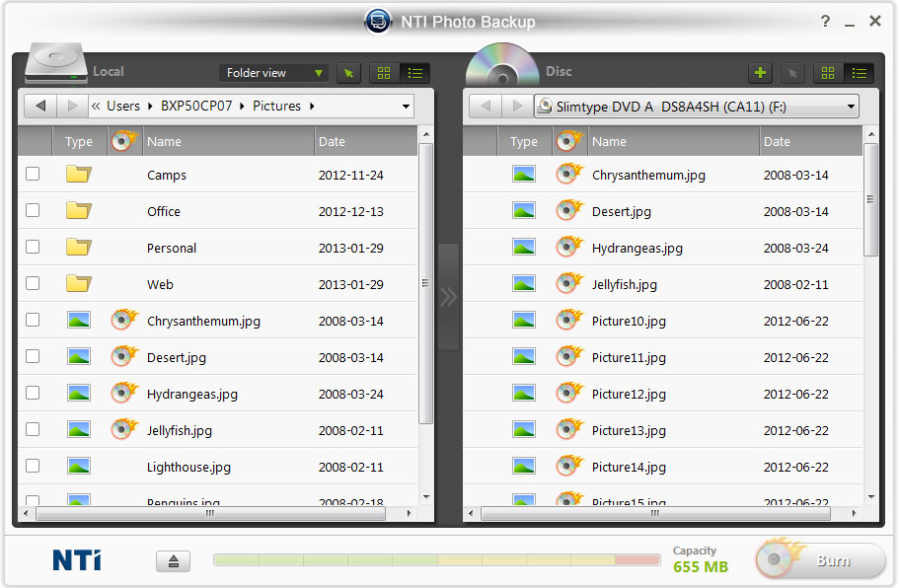899x588 pixels.
Task: Select the Personal folder name
Action: point(172,249)
